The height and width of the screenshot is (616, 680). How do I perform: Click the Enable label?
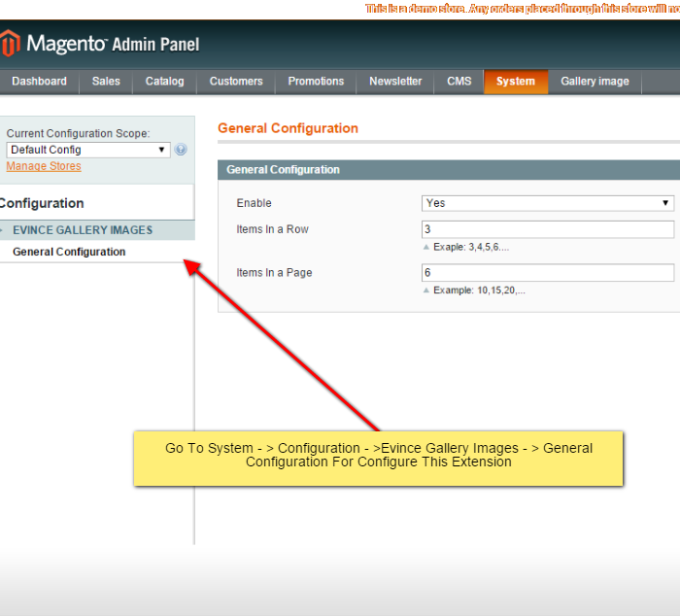pyautogui.click(x=254, y=203)
